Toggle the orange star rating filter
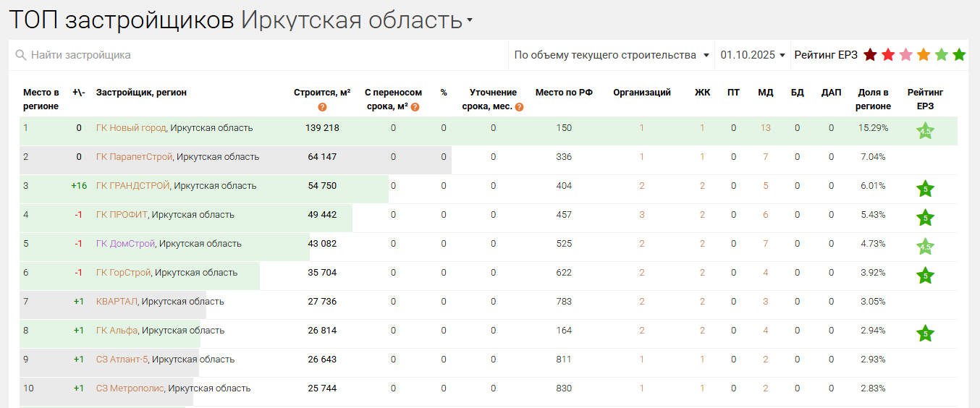The height and width of the screenshot is (408, 980). [x=924, y=55]
